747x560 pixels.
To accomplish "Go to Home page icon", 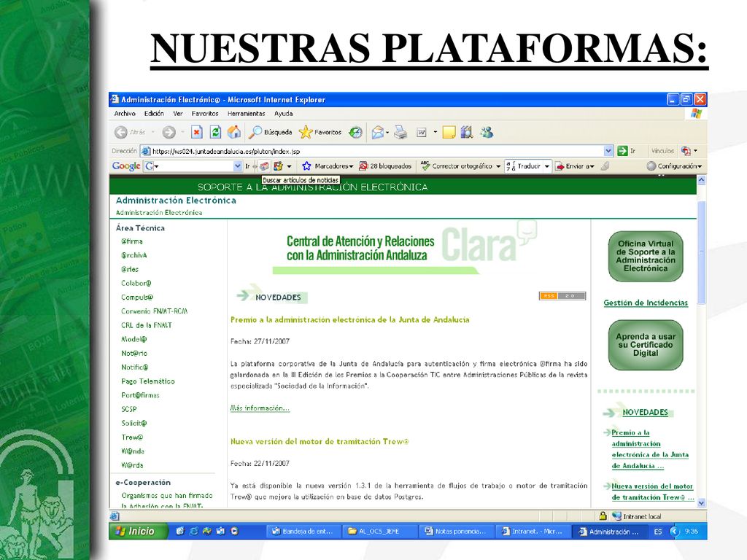I will pos(234,132).
